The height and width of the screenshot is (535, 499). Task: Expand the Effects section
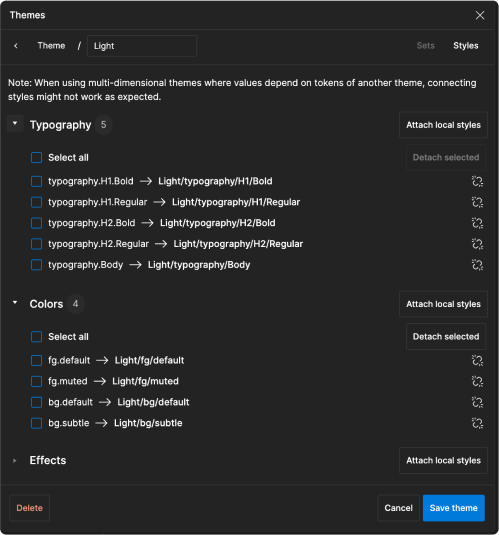(x=15, y=461)
